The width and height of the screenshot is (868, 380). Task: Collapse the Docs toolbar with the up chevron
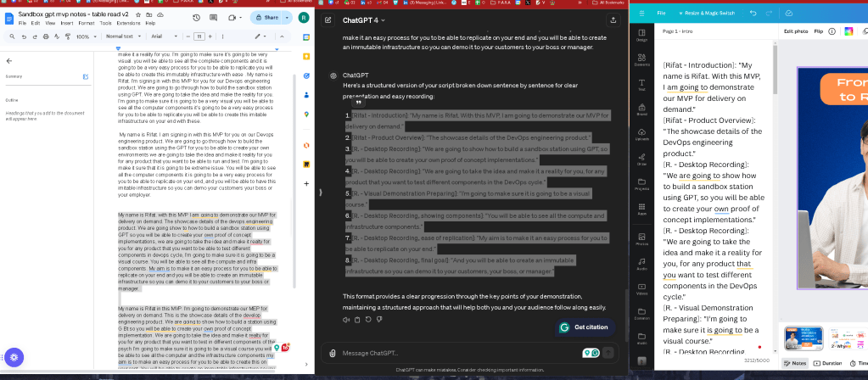(282, 36)
